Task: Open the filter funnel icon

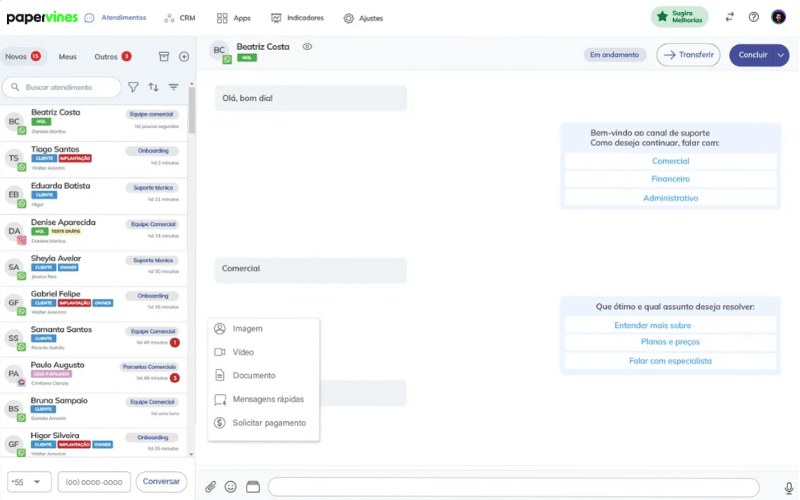Action: click(x=133, y=87)
